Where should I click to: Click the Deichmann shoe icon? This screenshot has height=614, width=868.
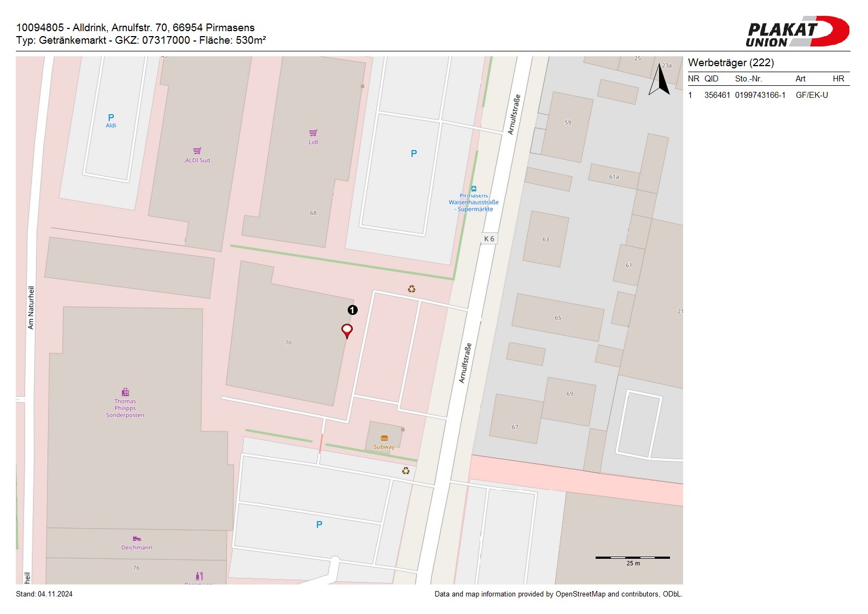tap(137, 539)
